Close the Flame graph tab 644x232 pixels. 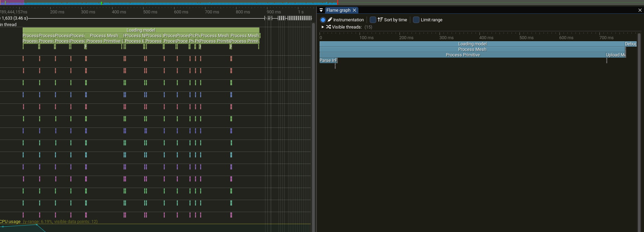tap(355, 10)
